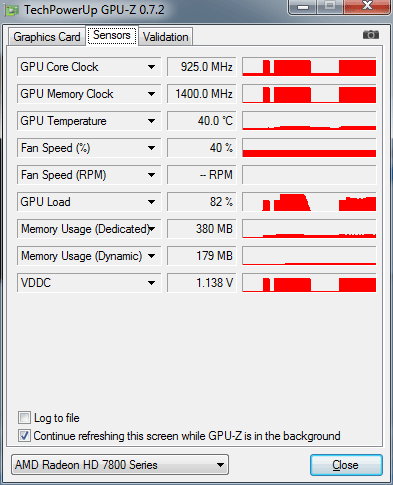Minimize the GPU-Z window
This screenshot has width=393, height=485.
point(303,7)
